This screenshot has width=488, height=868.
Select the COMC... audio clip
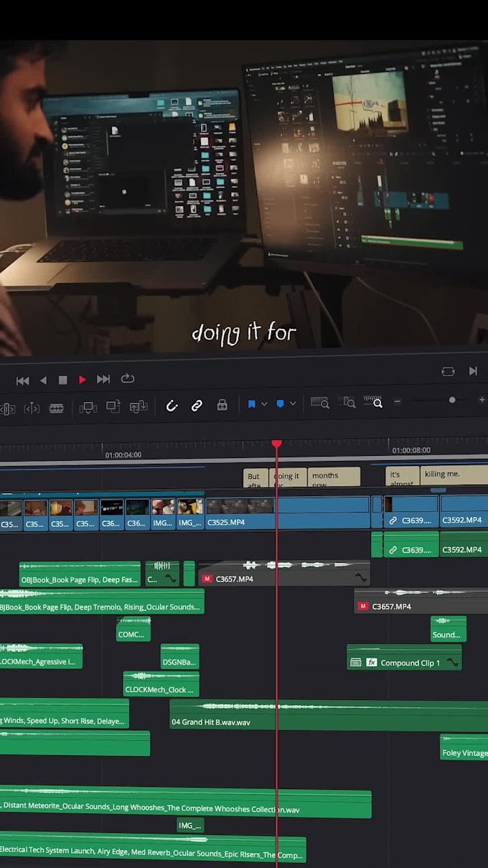coord(133,629)
